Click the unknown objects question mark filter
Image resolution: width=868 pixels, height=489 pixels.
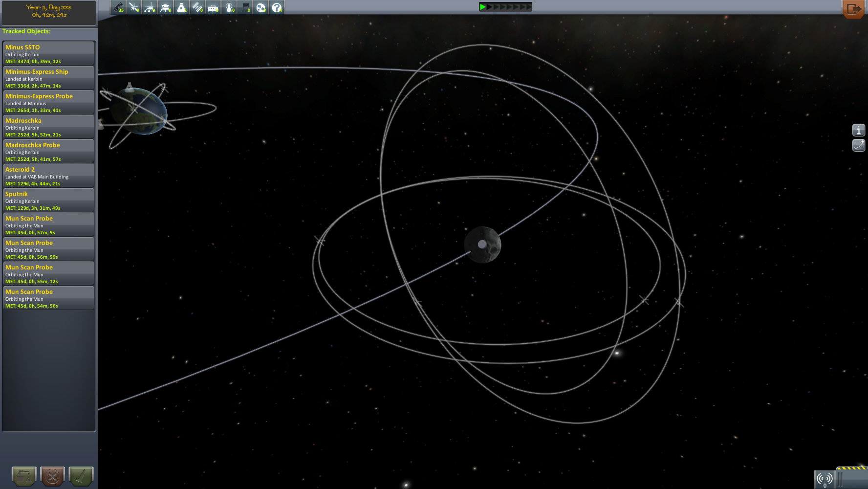(x=277, y=7)
